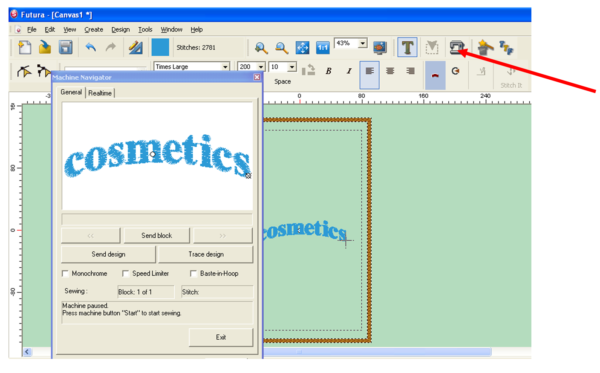Open the Help menu

197,29
